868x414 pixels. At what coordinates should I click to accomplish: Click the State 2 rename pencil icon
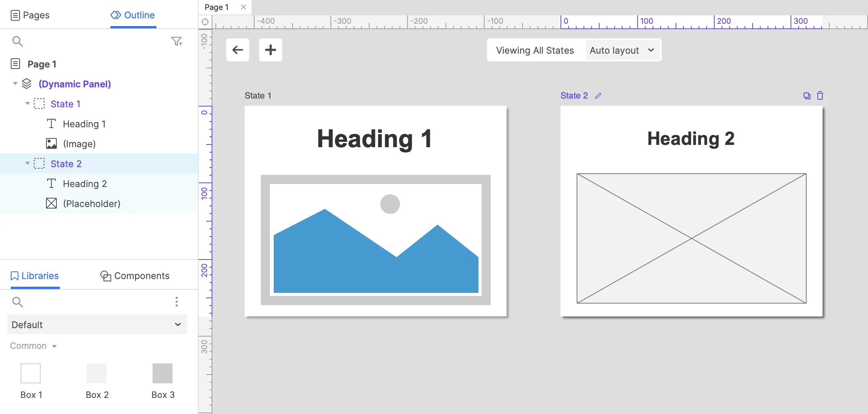pos(598,96)
